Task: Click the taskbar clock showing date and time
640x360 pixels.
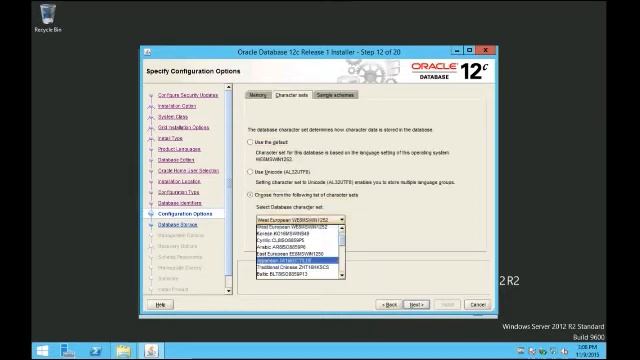Action: coord(587,351)
